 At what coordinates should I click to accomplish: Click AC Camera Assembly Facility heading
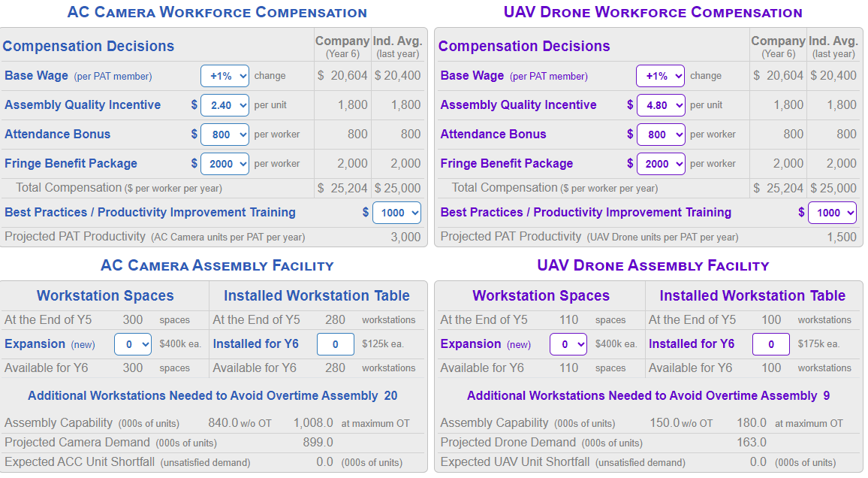217,265
